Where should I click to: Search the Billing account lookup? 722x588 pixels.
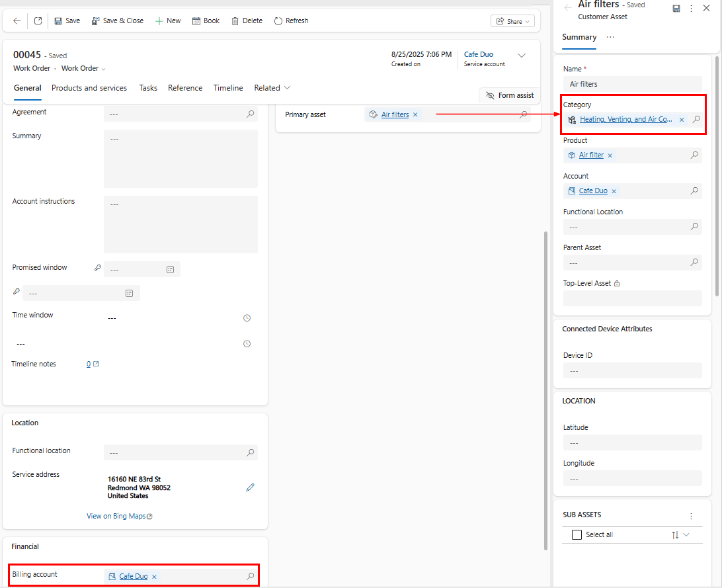tap(250, 576)
